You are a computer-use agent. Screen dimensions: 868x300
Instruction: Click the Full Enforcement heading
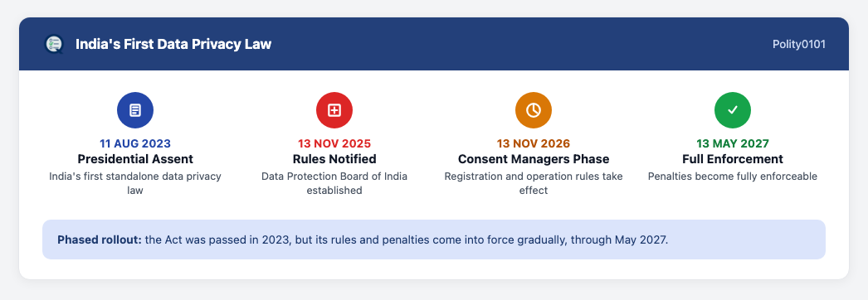point(733,159)
